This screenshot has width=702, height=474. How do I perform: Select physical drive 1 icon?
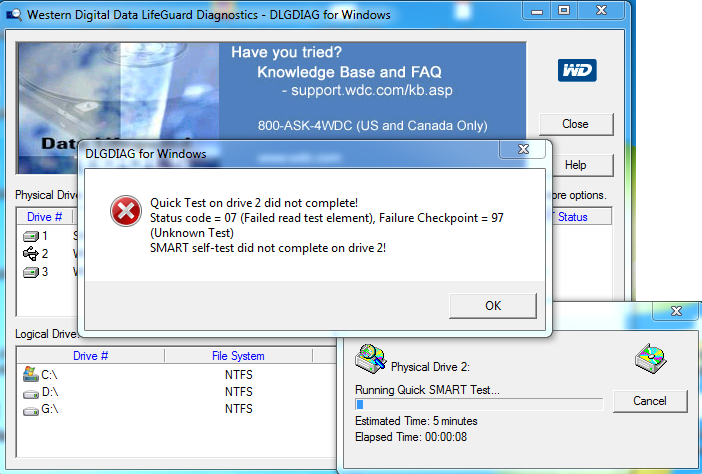(31, 236)
